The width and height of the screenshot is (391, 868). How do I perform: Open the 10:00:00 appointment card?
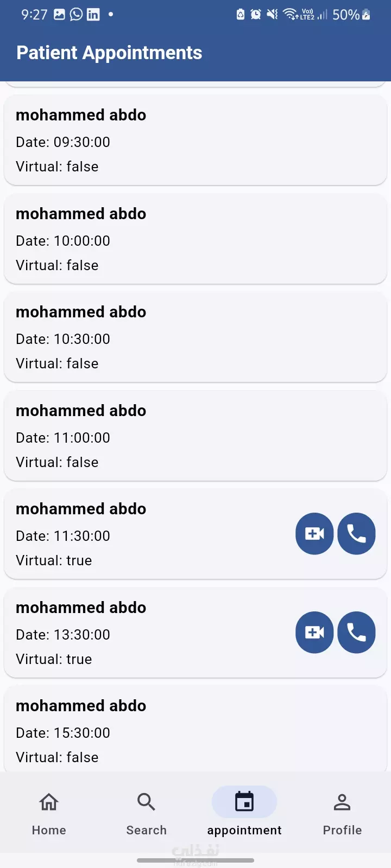[x=195, y=239]
